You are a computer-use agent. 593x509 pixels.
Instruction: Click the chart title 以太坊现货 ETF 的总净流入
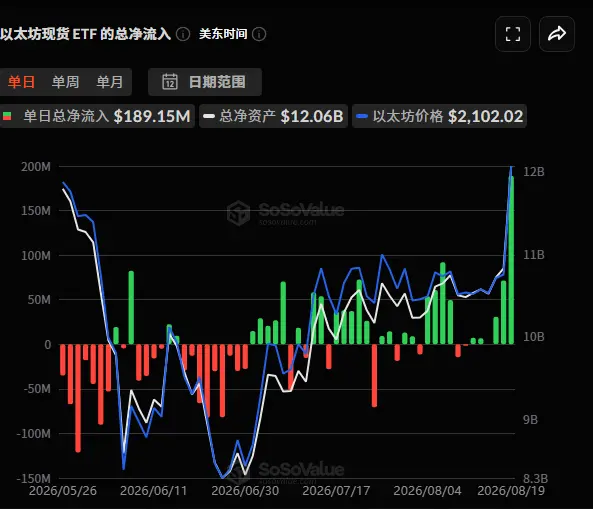tap(85, 34)
